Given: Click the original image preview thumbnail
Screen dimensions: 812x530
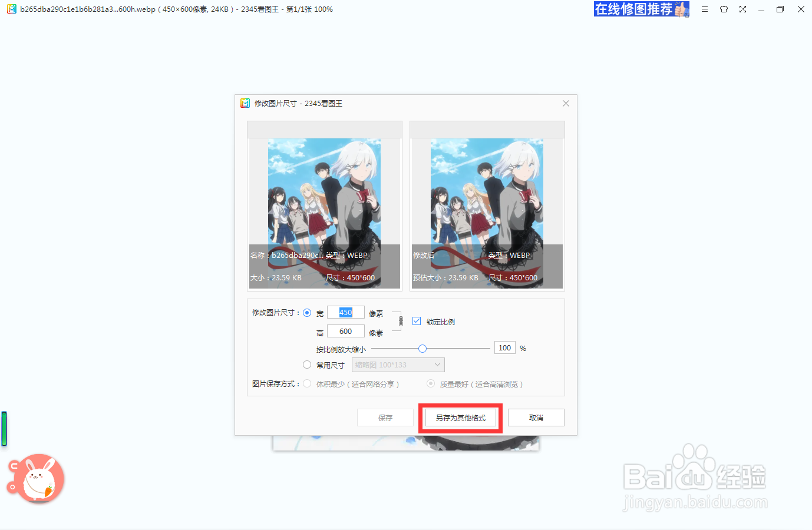Looking at the screenshot, I should pos(325,213).
